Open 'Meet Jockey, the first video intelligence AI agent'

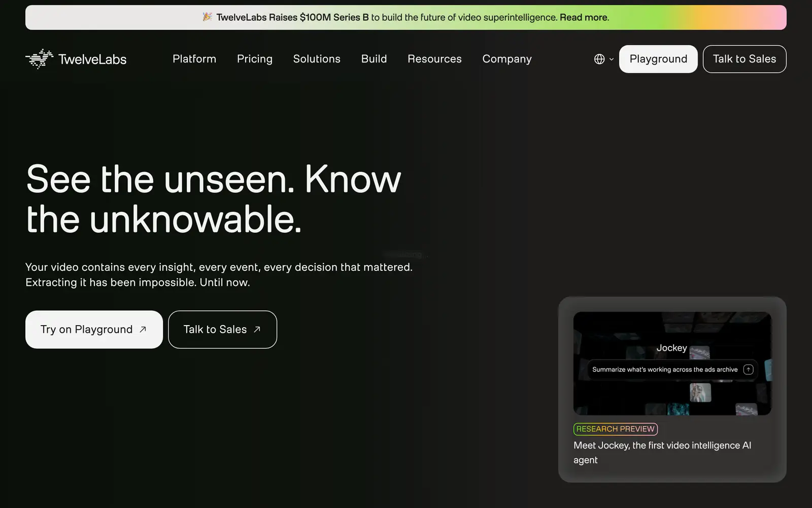[x=662, y=453]
